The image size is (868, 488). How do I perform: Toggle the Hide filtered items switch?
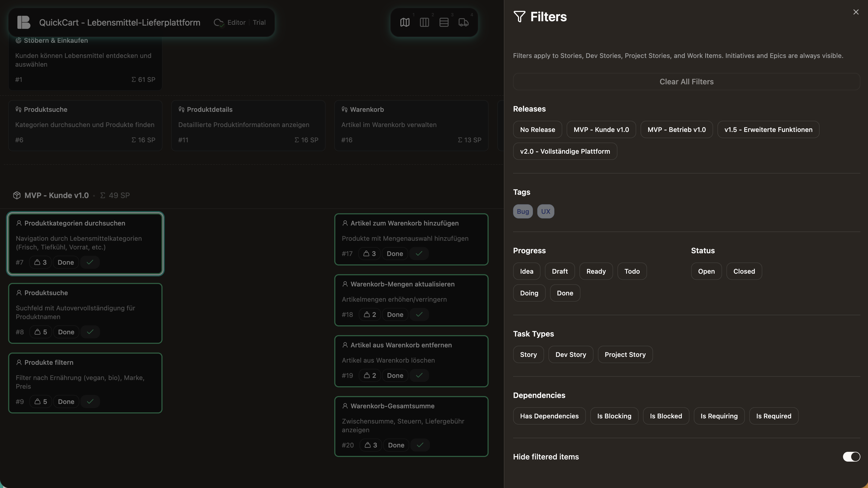point(851,457)
